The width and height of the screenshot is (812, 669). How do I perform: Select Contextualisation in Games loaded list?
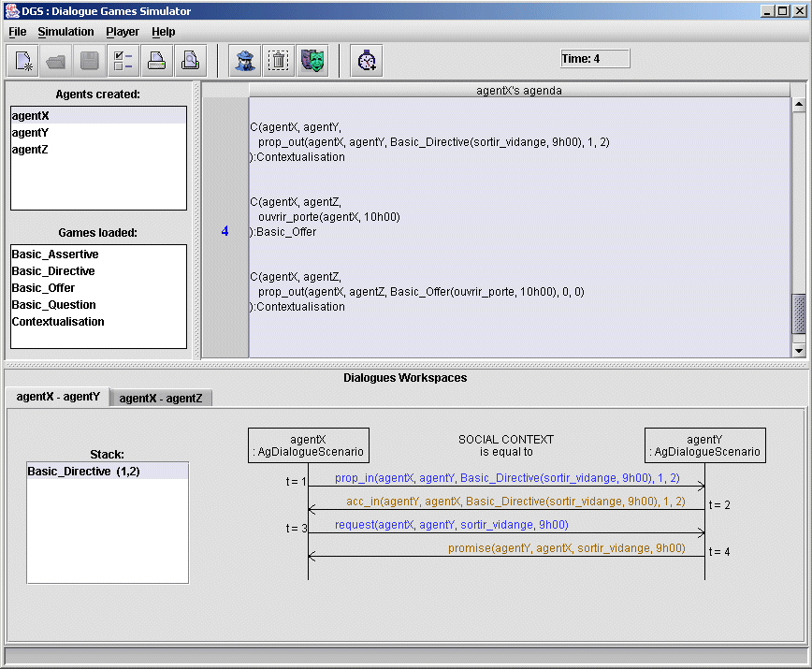click(58, 322)
